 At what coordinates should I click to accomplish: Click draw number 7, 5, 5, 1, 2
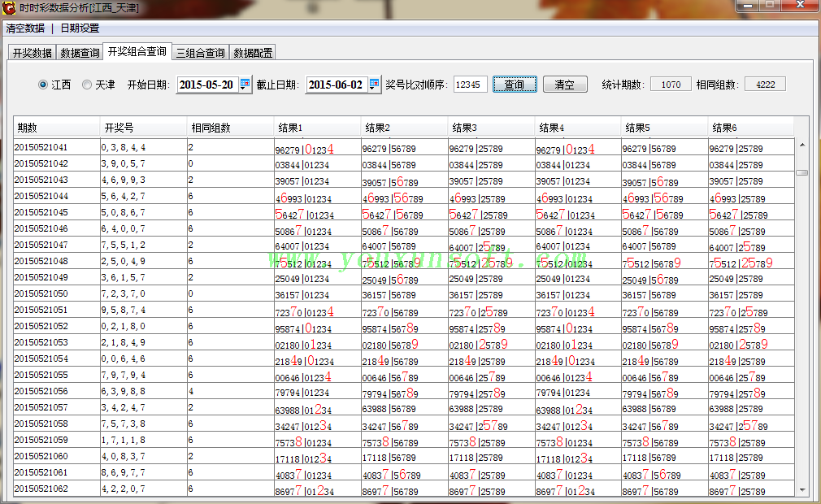pos(124,245)
